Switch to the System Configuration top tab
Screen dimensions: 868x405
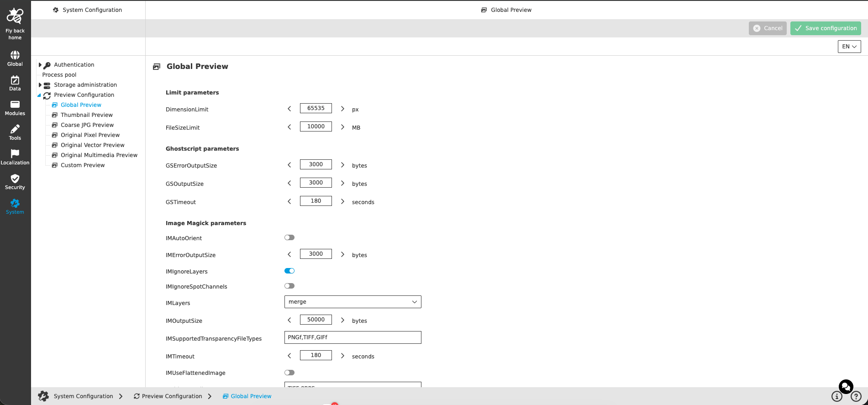(x=88, y=10)
